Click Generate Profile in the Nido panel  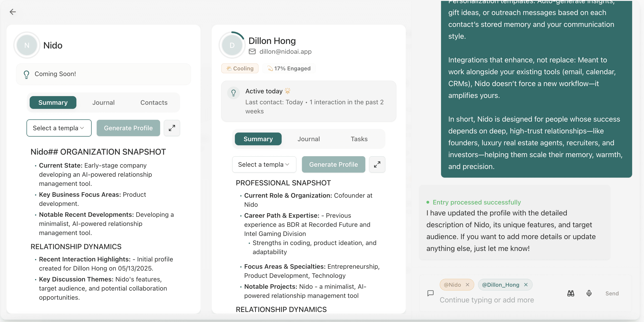pyautogui.click(x=128, y=128)
